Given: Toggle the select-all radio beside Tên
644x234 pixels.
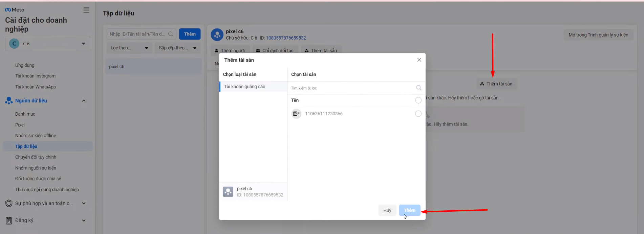Looking at the screenshot, I should coord(418,100).
